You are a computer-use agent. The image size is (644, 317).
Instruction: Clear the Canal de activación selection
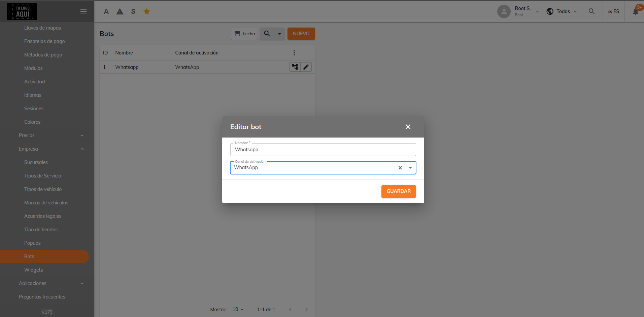[x=400, y=168]
